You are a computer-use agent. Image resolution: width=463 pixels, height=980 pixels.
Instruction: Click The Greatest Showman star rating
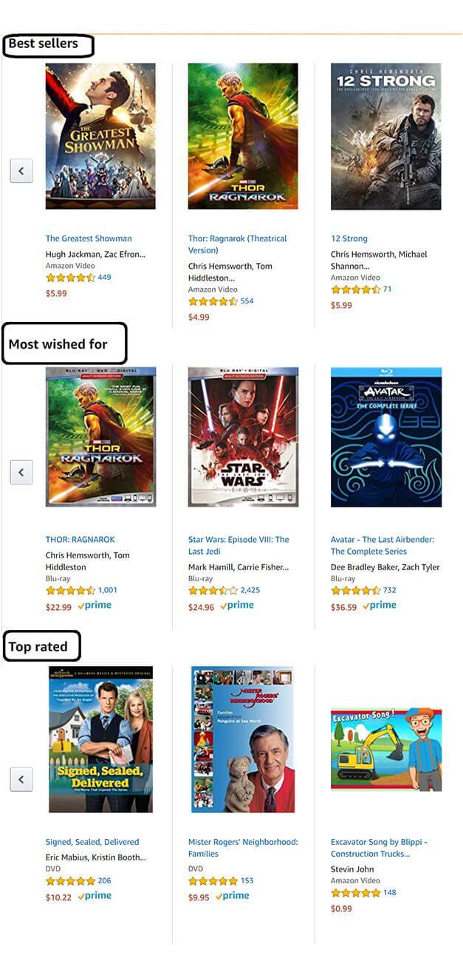(70, 278)
